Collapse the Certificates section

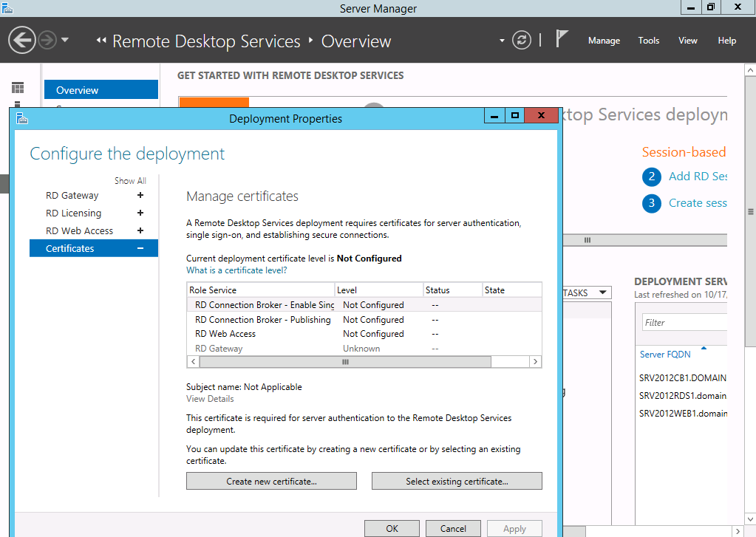point(140,248)
